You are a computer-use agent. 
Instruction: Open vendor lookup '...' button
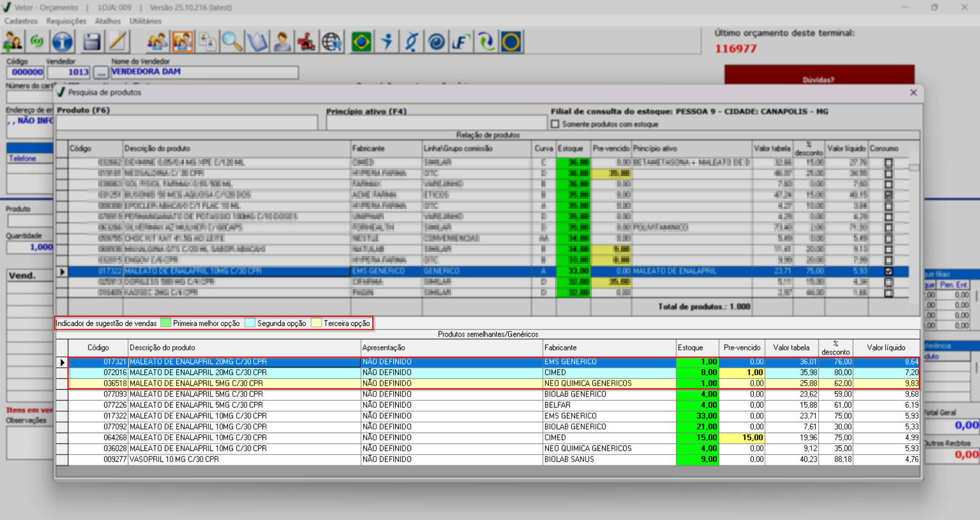click(101, 73)
